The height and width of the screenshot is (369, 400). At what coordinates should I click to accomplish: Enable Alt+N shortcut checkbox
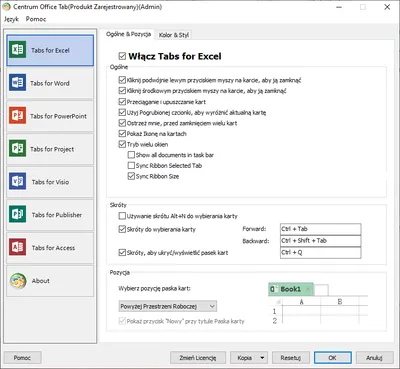pos(122,216)
